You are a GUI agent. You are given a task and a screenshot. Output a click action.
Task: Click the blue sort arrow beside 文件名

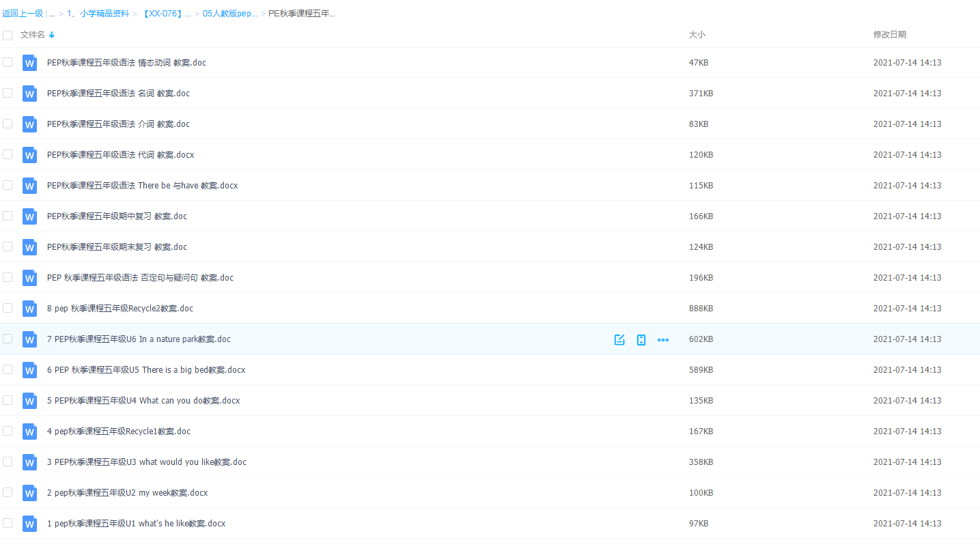click(x=52, y=35)
